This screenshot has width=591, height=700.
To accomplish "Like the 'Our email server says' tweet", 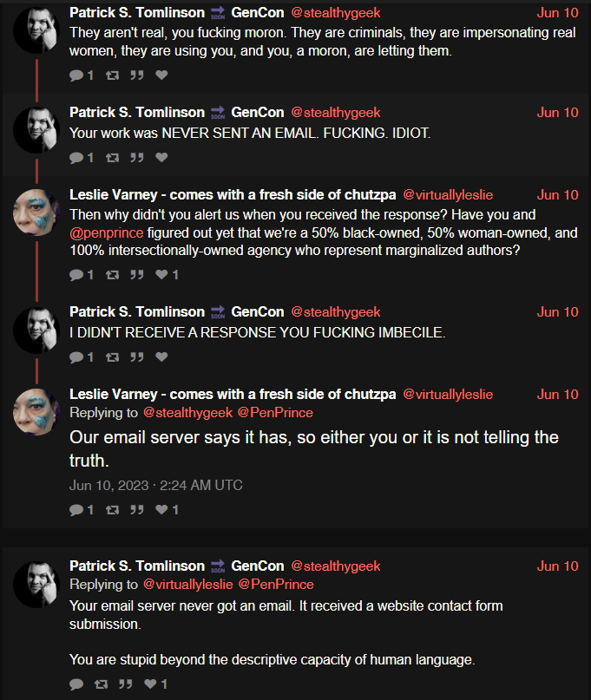I will coord(161,509).
